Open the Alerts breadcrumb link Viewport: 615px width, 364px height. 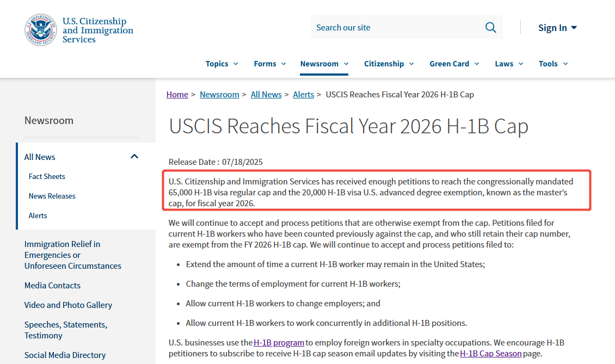tap(304, 95)
